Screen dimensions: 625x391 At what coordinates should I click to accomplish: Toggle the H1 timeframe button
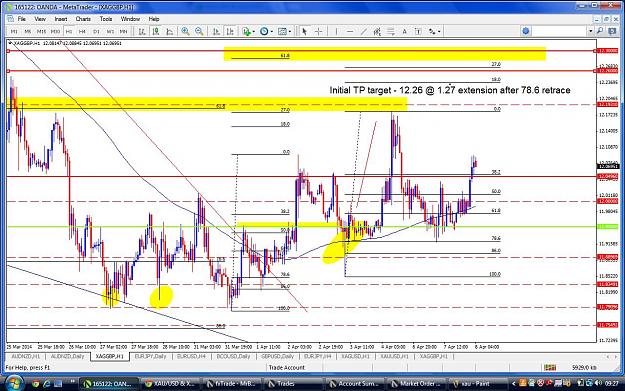(x=69, y=31)
